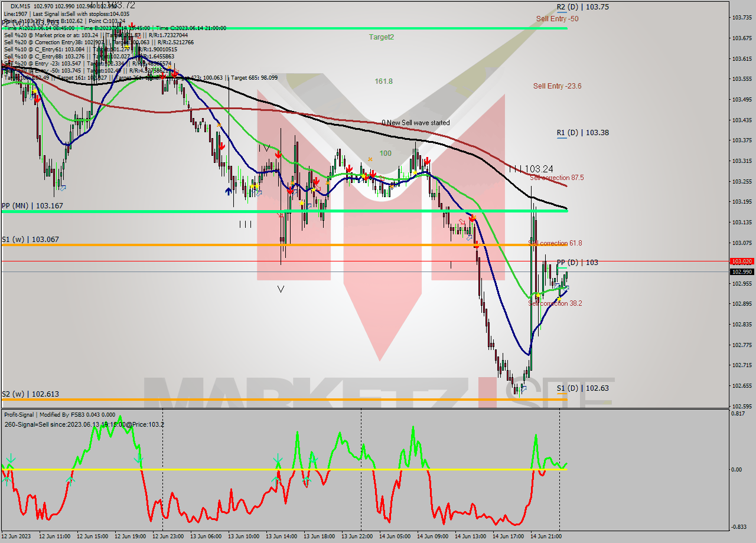Click the '14 Jun 13:00' time axis label
This screenshot has width=756, height=543.
tap(471, 537)
